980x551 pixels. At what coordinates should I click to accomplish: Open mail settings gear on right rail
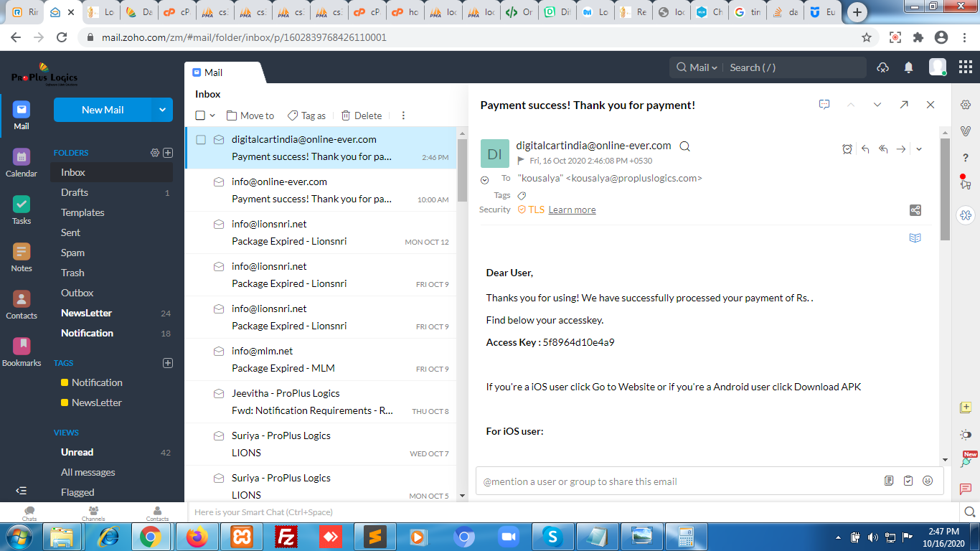click(966, 105)
